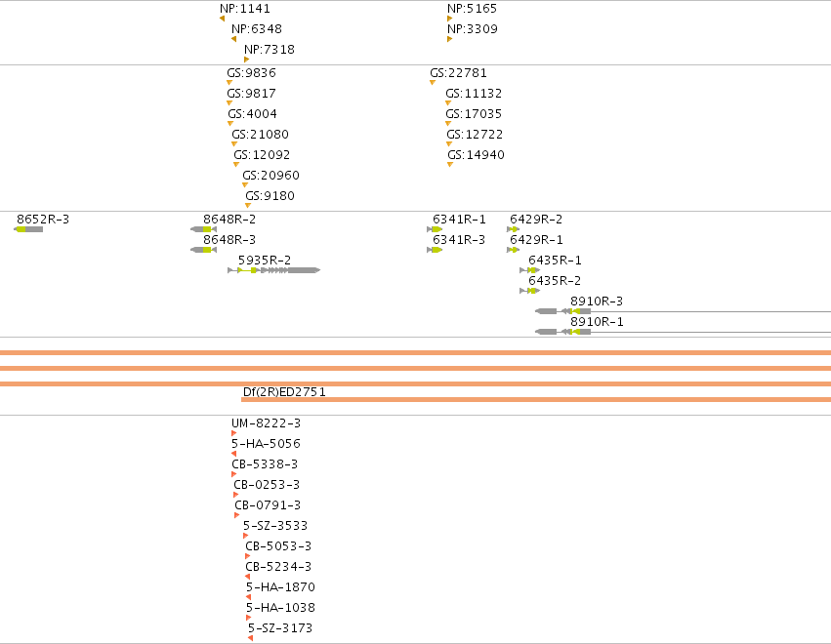This screenshot has height=644, width=831.
Task: Select the 5-SZ-3173 insertion label
Action: pos(280,628)
